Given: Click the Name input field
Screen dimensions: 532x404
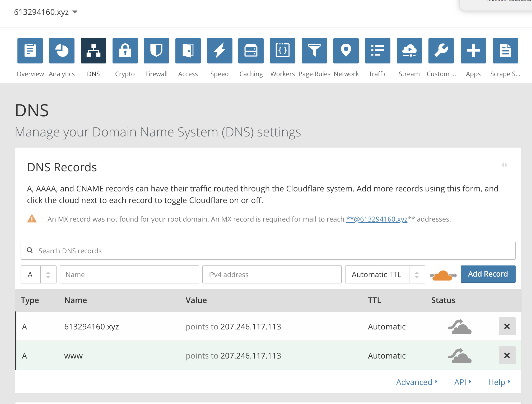Looking at the screenshot, I should tap(129, 274).
